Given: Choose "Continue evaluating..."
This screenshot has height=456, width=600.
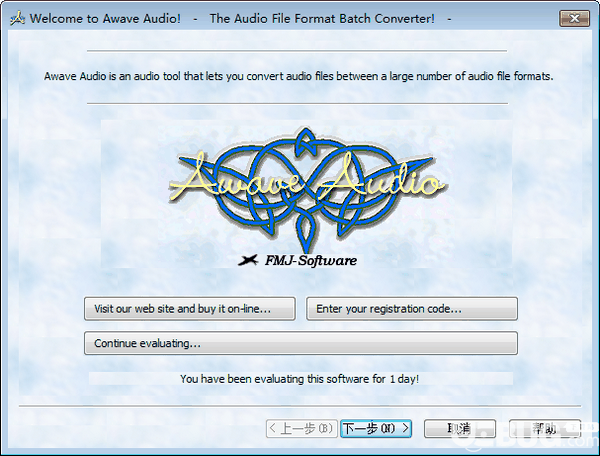Looking at the screenshot, I should coord(301,343).
